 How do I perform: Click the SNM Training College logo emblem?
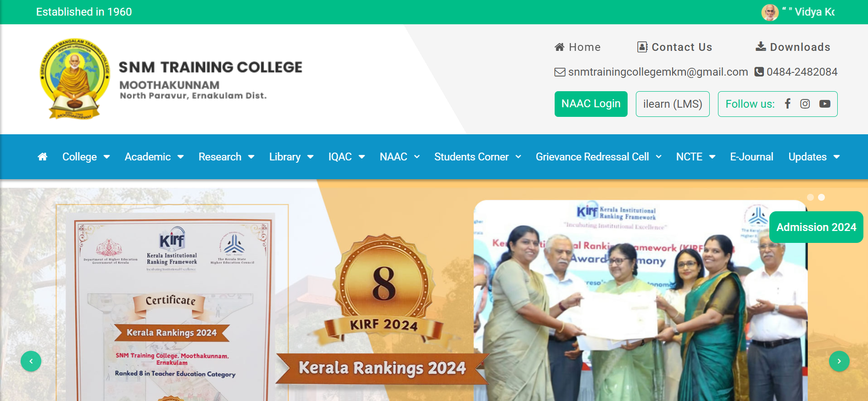tap(75, 79)
